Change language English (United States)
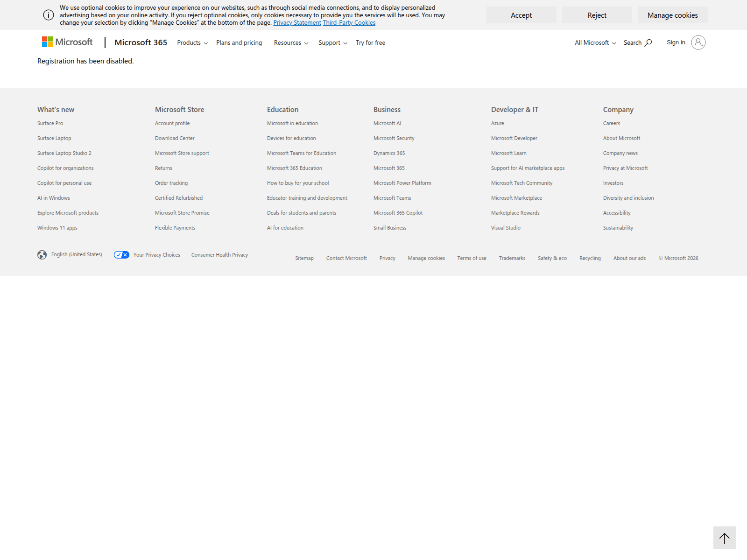747x560 pixels. point(77,254)
